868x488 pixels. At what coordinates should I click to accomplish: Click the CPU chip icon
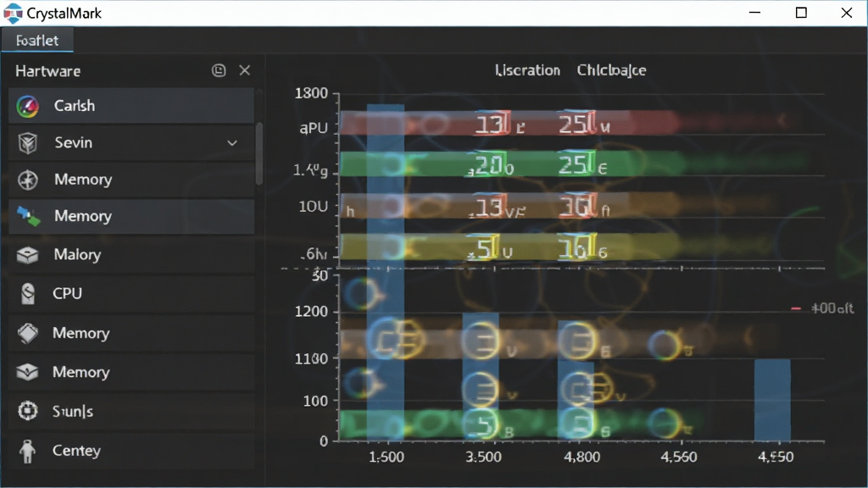pos(28,294)
